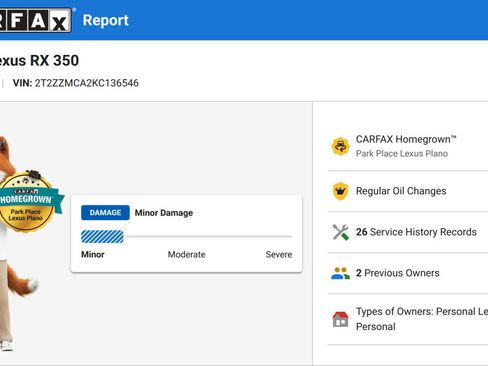This screenshot has width=488, height=366.
Task: Click the 'Minor' severity label
Action: coord(93,255)
